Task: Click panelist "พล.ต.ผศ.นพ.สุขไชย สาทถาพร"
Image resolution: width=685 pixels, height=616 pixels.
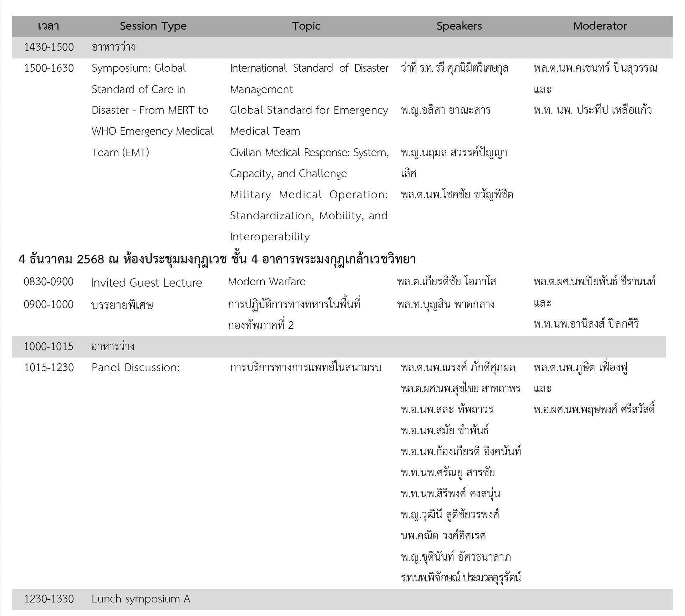Action: 461,389
